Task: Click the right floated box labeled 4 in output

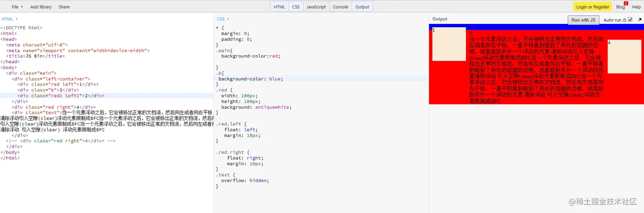Action: [624, 57]
